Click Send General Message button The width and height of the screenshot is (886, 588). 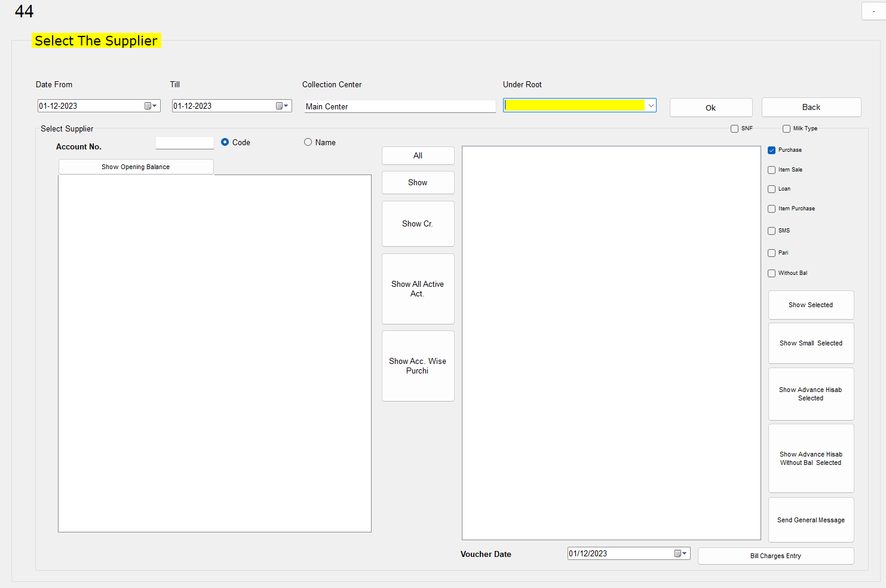[811, 520]
